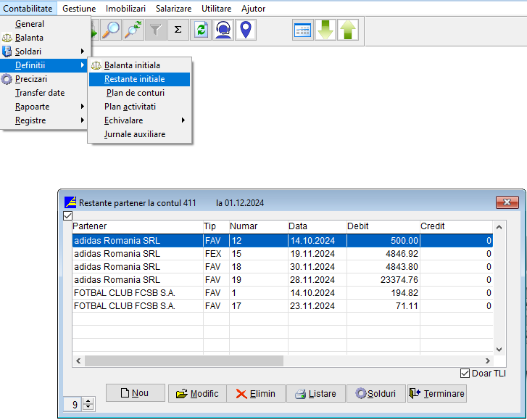Image resolution: width=527 pixels, height=420 pixels.
Task: Click the Partener column header
Action: (138, 226)
